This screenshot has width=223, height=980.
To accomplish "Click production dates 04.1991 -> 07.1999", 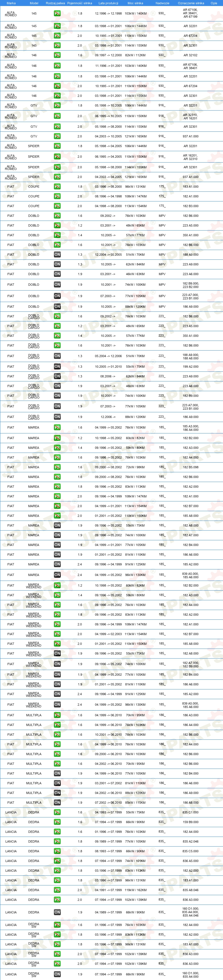I will pos(108,890).
